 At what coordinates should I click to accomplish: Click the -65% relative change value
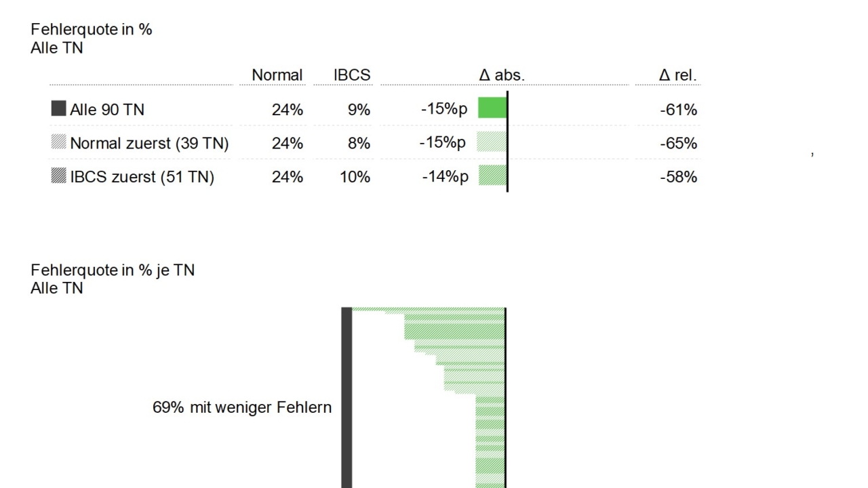point(678,144)
